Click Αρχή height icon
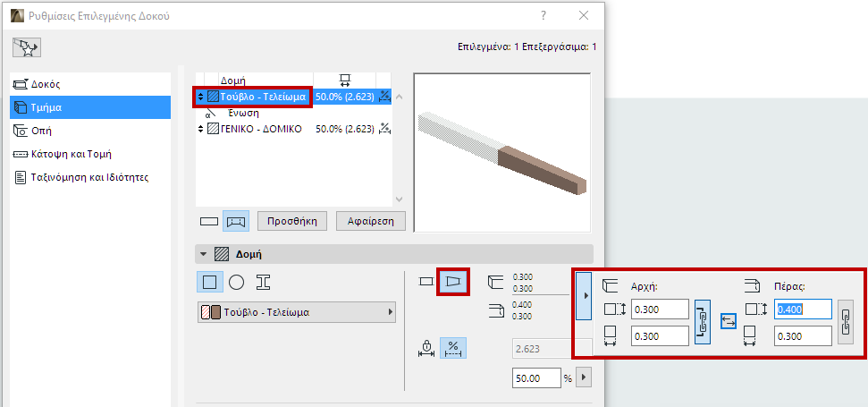This screenshot has width=868, height=407. 615,309
